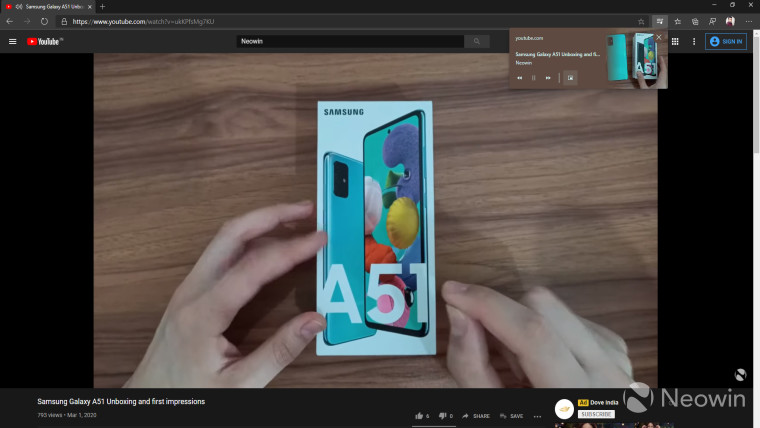Select the Samsung Galaxy A51 browser tab
This screenshot has width=760, height=428.
point(50,6)
